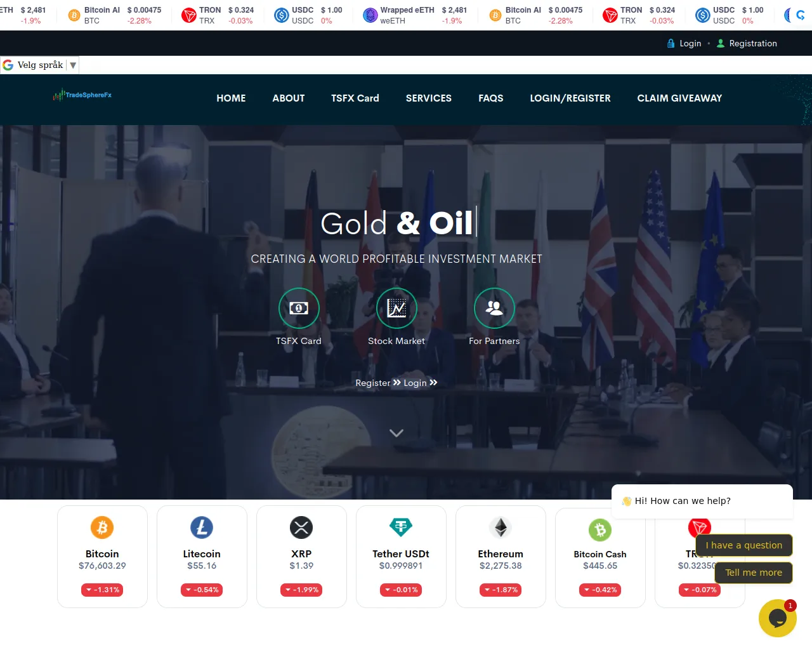Click the 'CREATING A WORLD PROFITABLE INVESTMENT MARKET' tagline
The width and height of the screenshot is (812, 650).
[x=396, y=259]
